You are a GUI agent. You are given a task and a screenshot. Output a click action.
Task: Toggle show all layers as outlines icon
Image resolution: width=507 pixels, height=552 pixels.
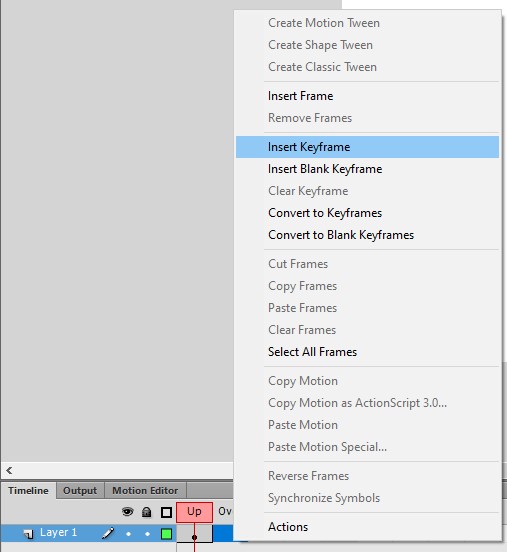click(x=166, y=512)
